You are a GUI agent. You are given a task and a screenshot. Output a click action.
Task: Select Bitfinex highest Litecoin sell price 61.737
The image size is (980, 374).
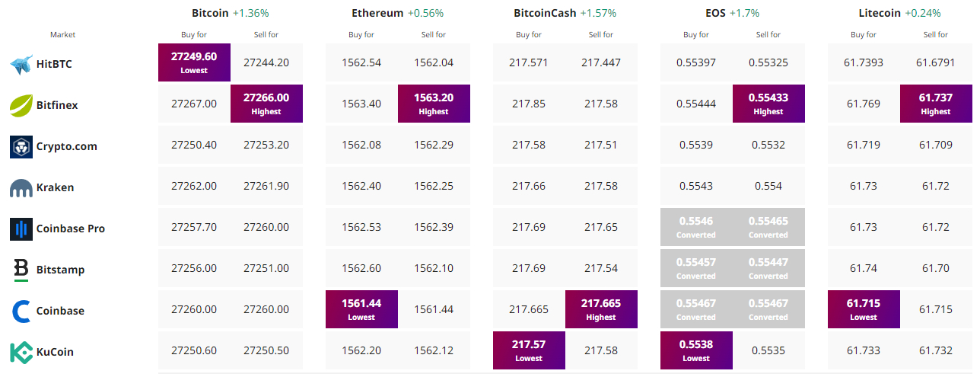[935, 104]
